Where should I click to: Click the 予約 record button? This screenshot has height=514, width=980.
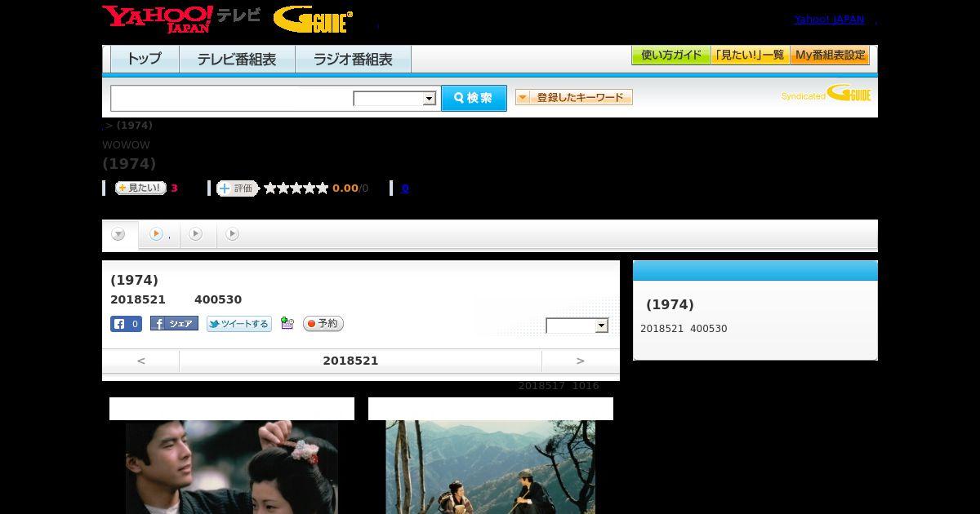click(323, 324)
